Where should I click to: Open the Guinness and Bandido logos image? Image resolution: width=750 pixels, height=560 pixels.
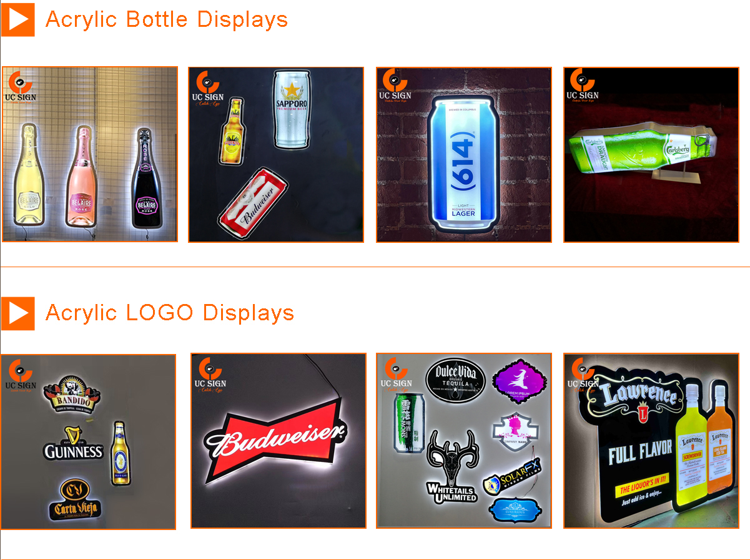coord(88,441)
